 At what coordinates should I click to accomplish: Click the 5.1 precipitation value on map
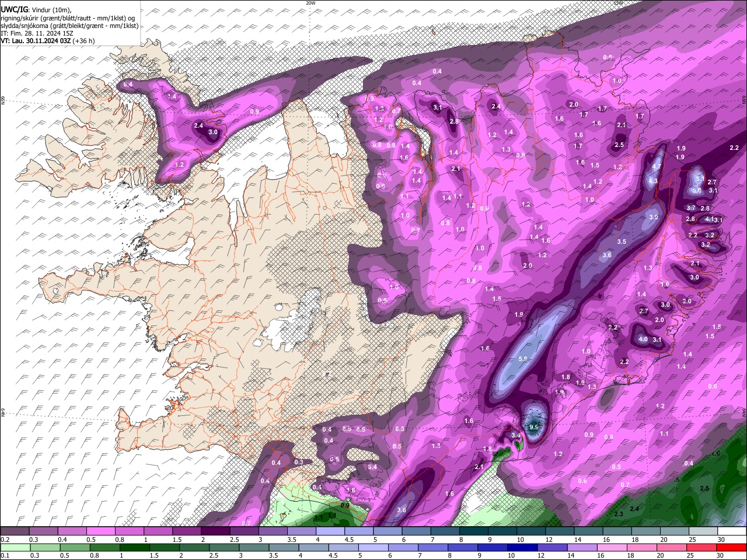[701, 178]
